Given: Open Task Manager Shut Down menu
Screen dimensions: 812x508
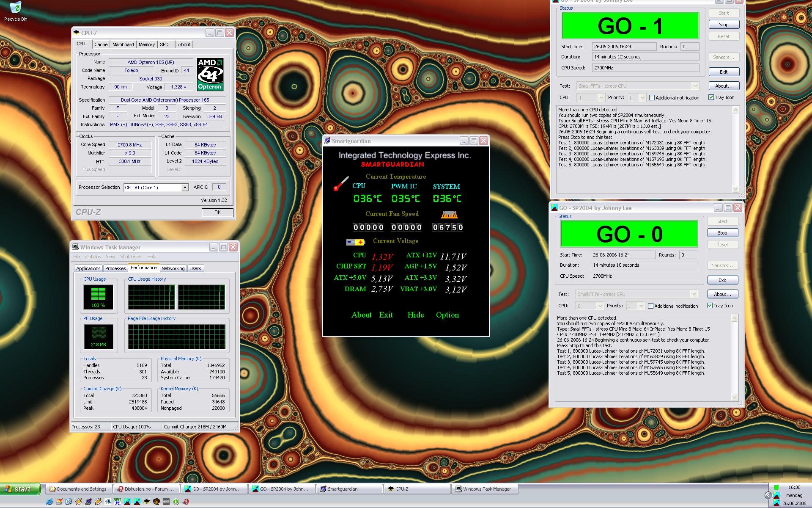Looking at the screenshot, I should (x=131, y=257).
